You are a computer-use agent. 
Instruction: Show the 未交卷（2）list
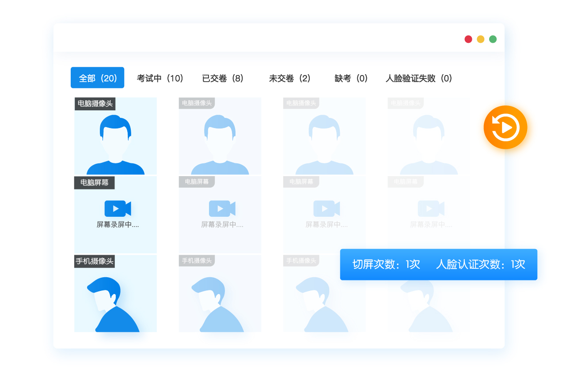point(290,78)
